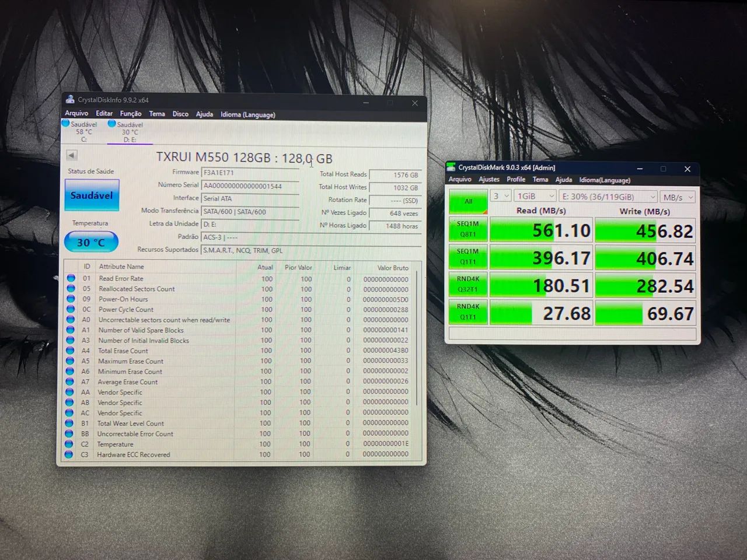Click the serial number field
The image size is (747, 560).
pos(250,186)
